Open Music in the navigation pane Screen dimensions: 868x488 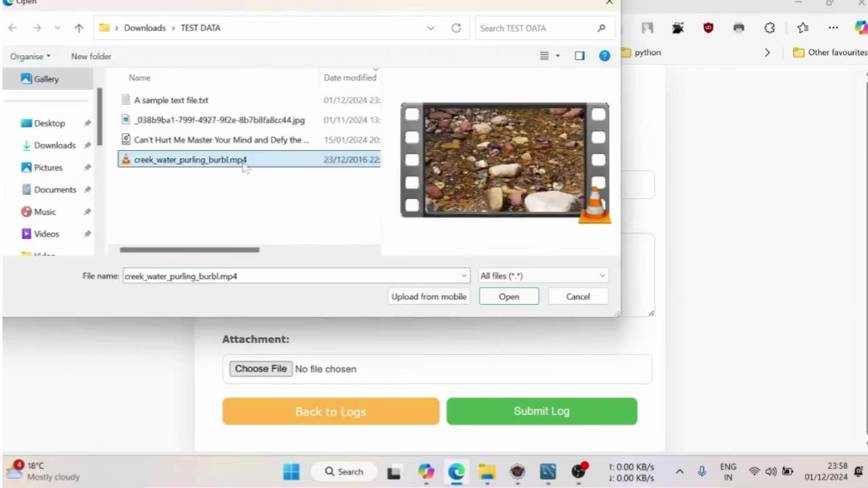click(44, 211)
